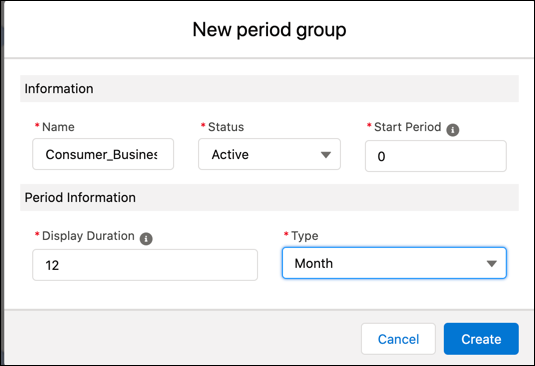Click the Start Period input field
This screenshot has height=366, width=535.
click(436, 156)
